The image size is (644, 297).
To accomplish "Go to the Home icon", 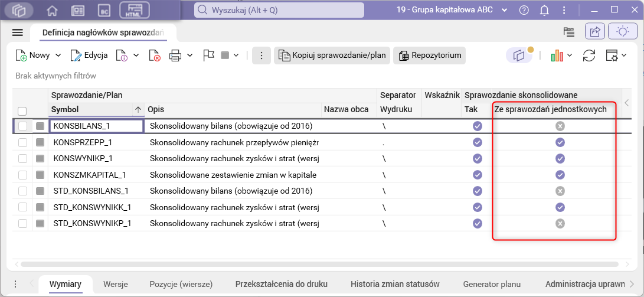I will tap(52, 11).
